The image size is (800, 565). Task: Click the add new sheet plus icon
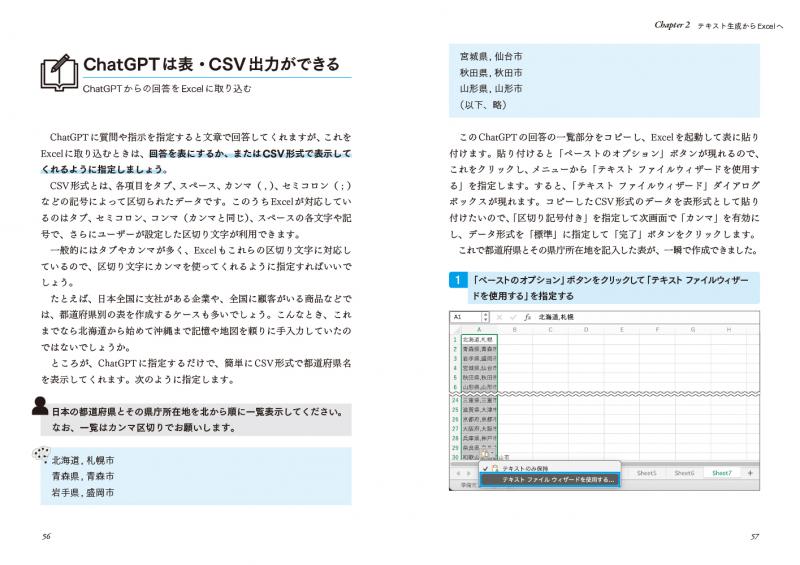pyautogui.click(x=750, y=473)
